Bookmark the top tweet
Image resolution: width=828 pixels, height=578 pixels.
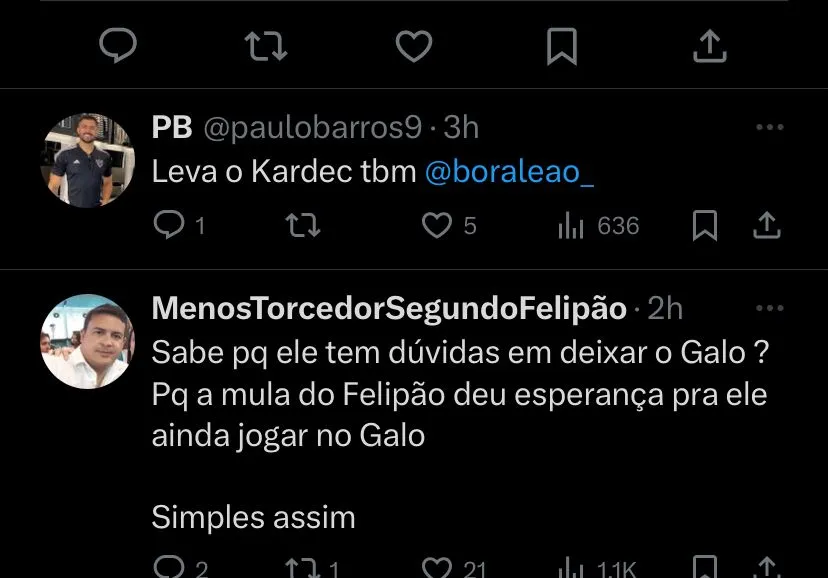tap(561, 46)
